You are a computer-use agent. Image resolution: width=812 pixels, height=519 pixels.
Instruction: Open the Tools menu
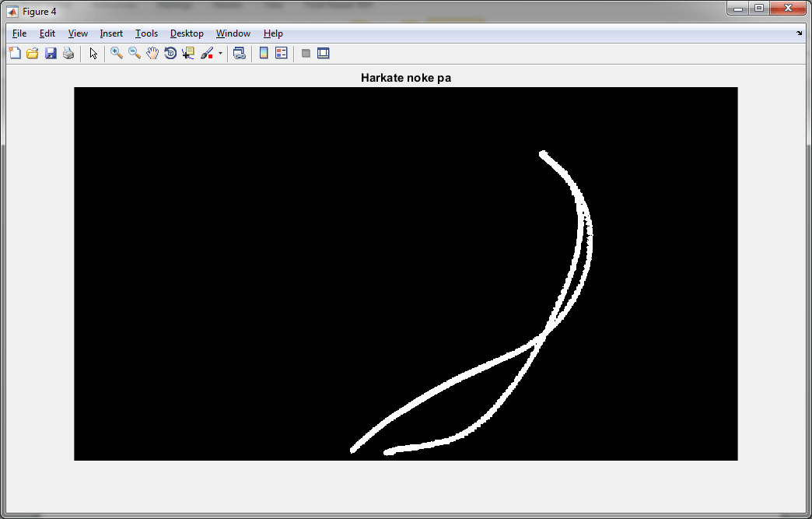146,33
